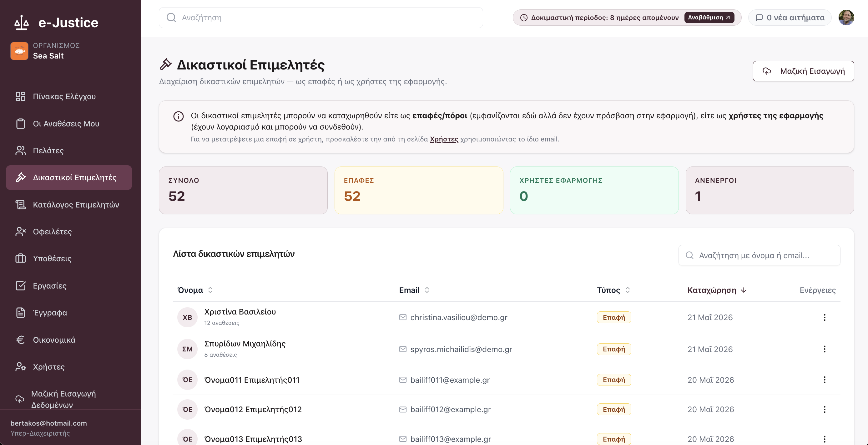Open the Sea Salt organization logo

pyautogui.click(x=19, y=51)
